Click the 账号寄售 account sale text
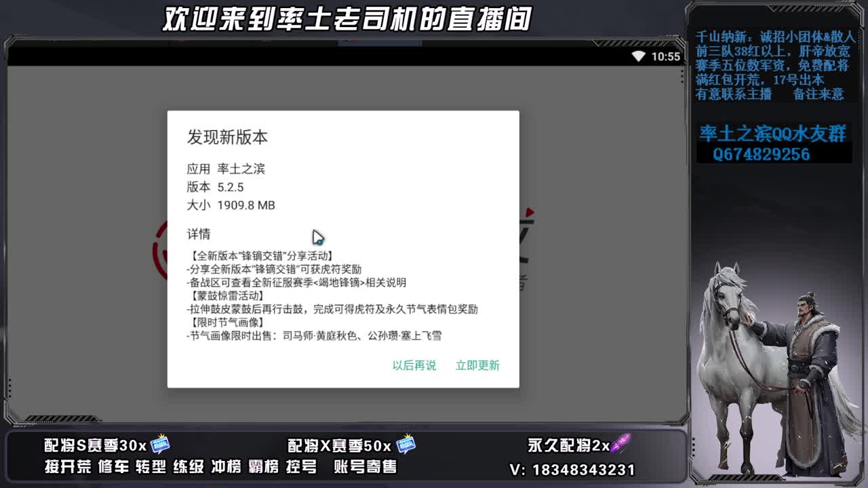Viewport: 868px width, 488px height. pyautogui.click(x=366, y=467)
